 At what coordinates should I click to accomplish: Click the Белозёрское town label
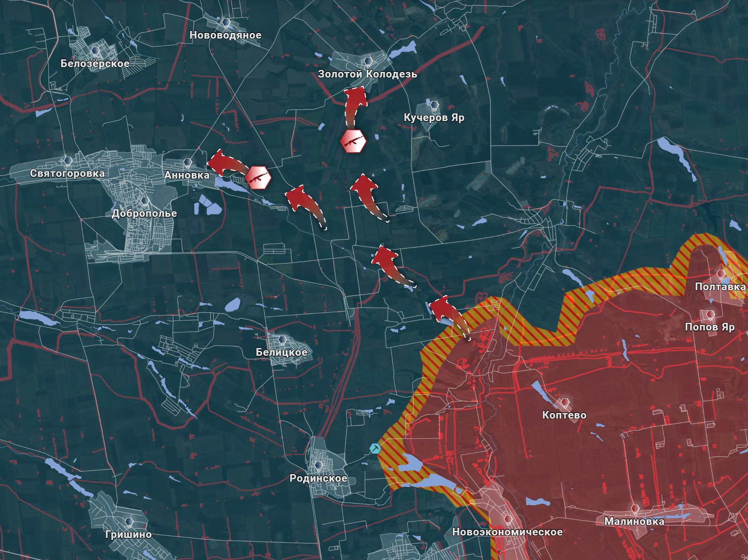click(95, 64)
